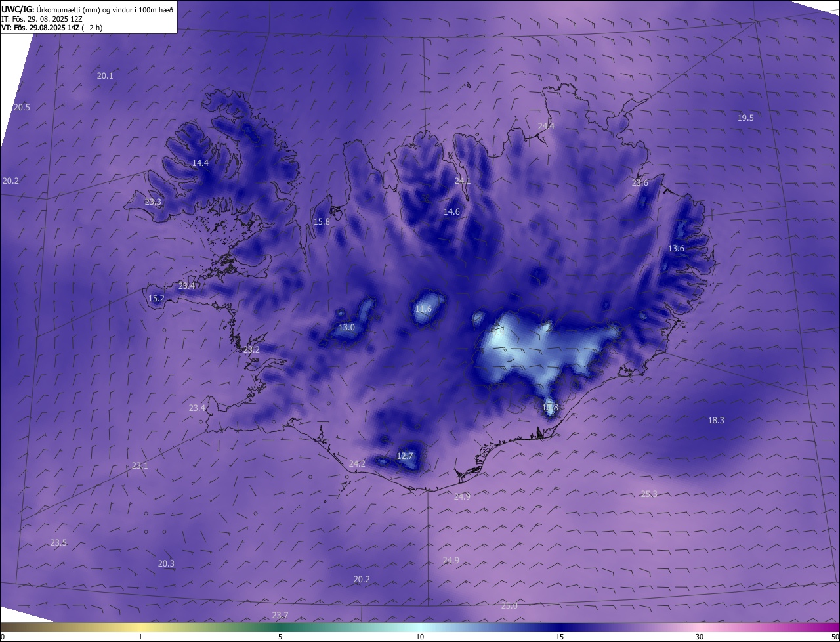This screenshot has height=642, width=840.
Task: Select the 30 tick on the color scale
Action: [700, 637]
